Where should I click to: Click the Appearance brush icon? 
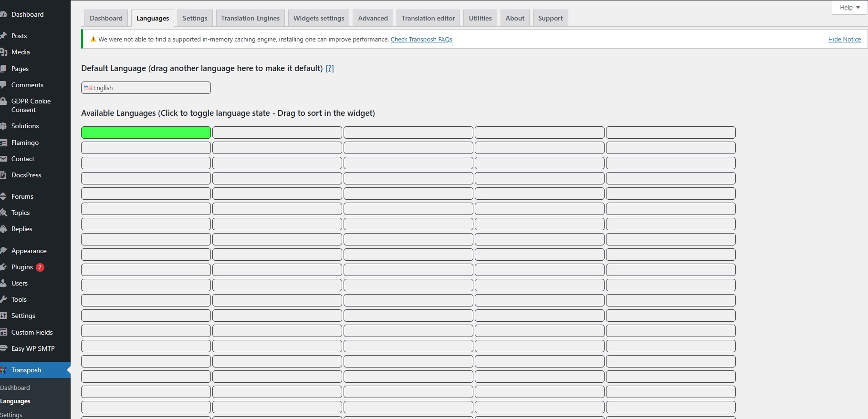pos(4,251)
